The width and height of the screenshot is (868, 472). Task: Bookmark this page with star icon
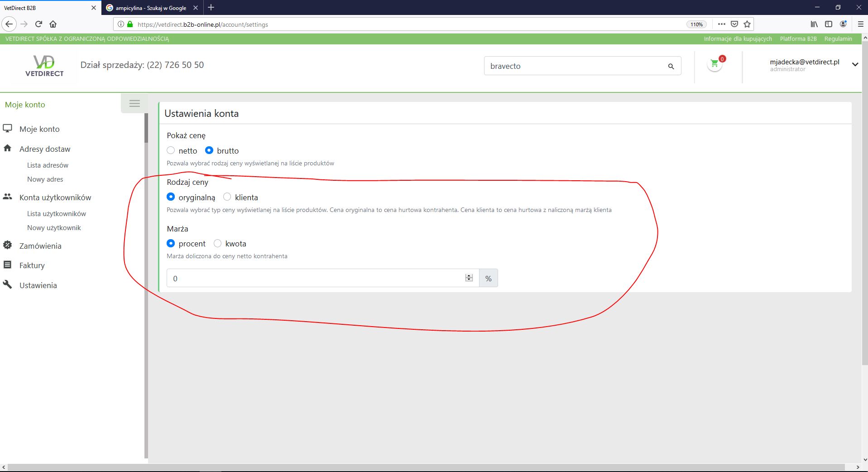(747, 24)
